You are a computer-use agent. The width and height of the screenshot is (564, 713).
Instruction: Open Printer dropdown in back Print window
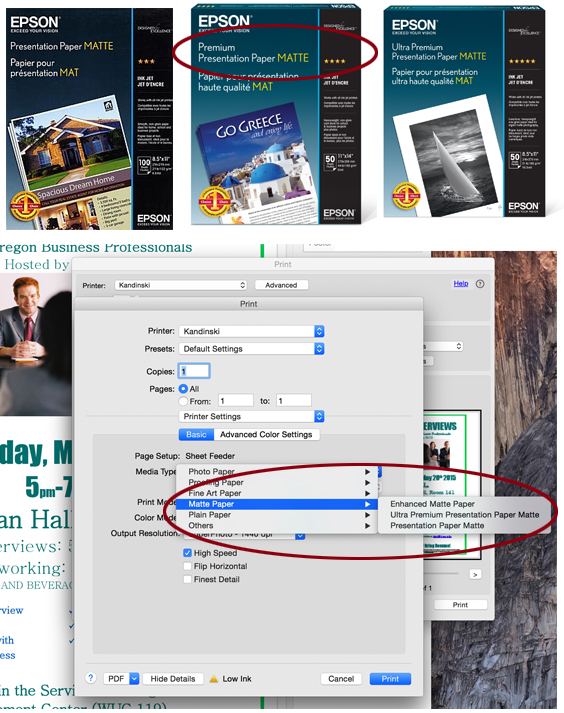coord(181,285)
